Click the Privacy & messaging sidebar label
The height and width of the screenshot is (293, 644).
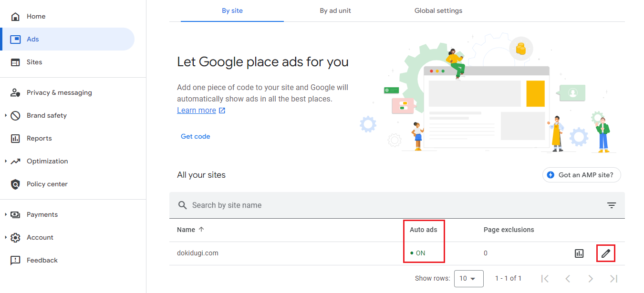click(x=59, y=93)
